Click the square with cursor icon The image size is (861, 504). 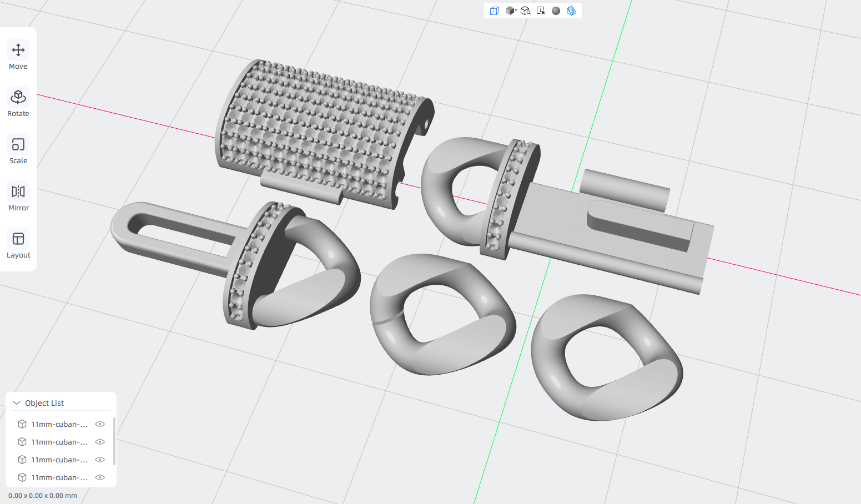coord(541,11)
